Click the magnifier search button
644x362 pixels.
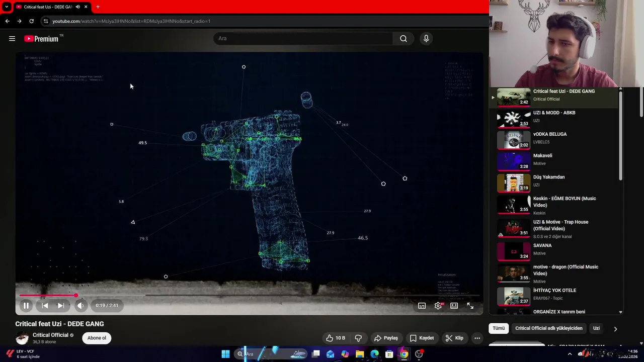404,39
